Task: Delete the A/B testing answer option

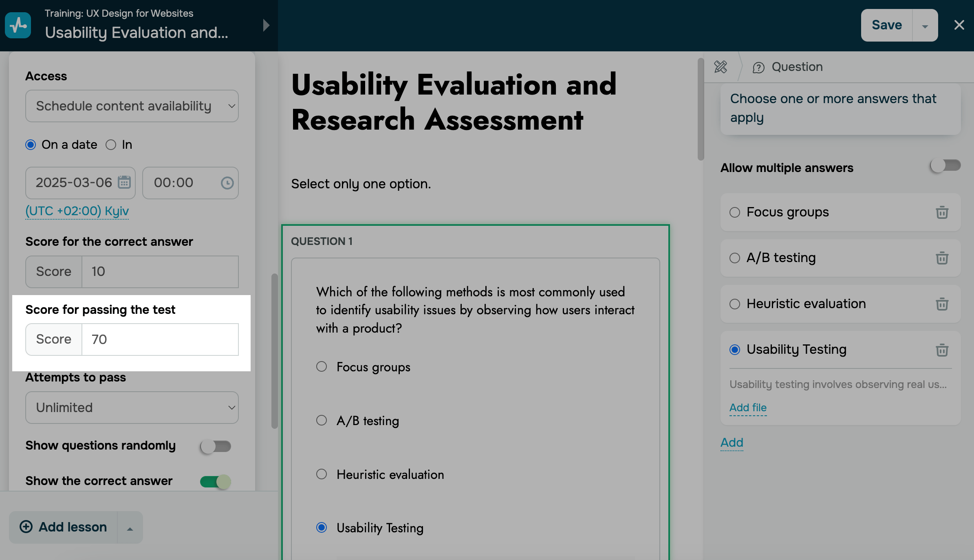Action: (x=942, y=258)
